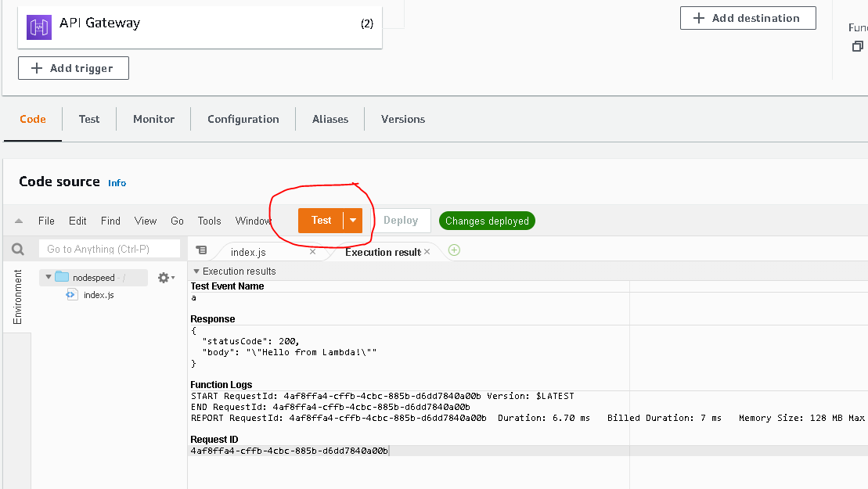Collapse the Execution results section
This screenshot has width=868, height=489.
click(x=196, y=271)
